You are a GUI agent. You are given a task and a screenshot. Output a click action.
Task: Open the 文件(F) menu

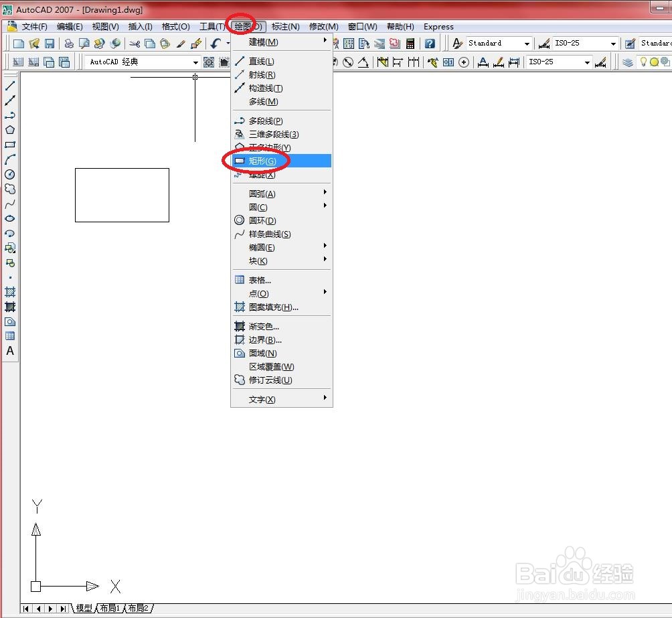[35, 27]
